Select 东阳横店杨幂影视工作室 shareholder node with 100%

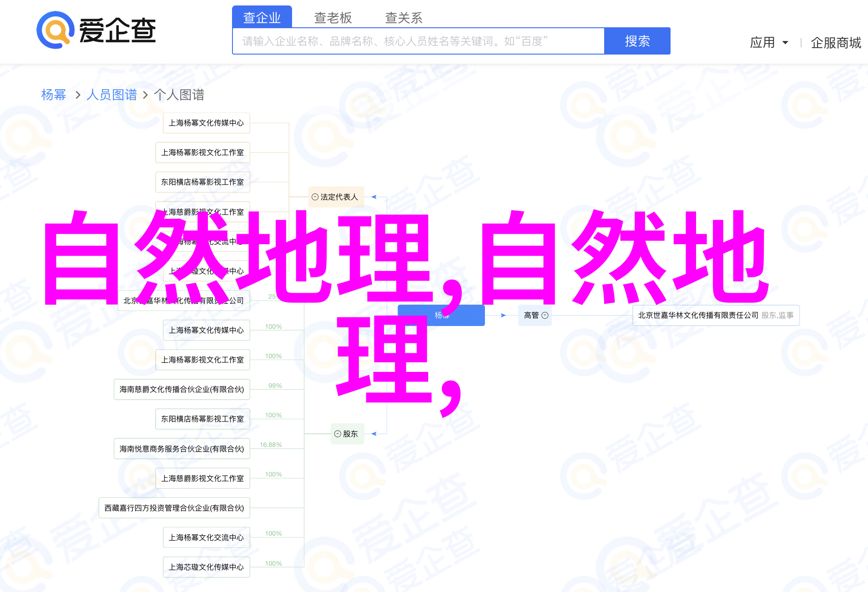[203, 419]
